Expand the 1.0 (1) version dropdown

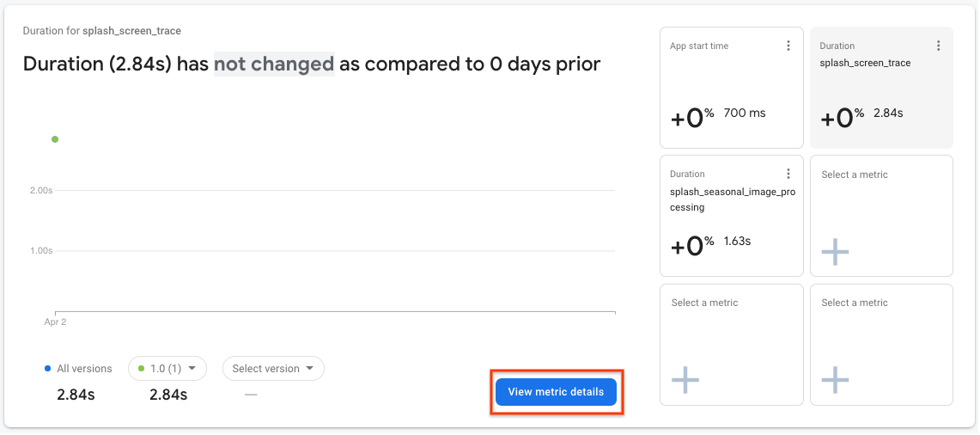click(167, 369)
